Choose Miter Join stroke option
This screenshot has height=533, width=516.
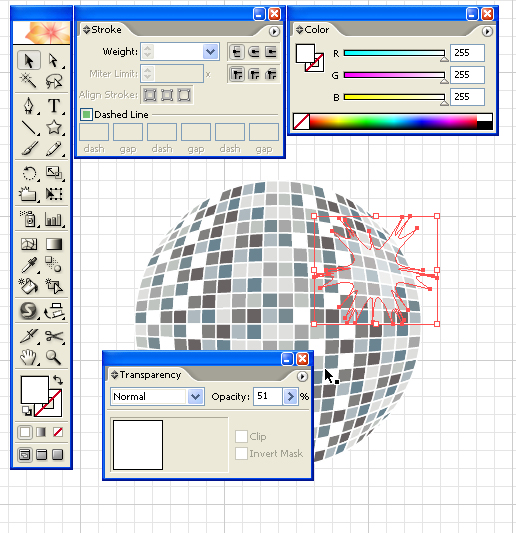pyautogui.click(x=237, y=74)
